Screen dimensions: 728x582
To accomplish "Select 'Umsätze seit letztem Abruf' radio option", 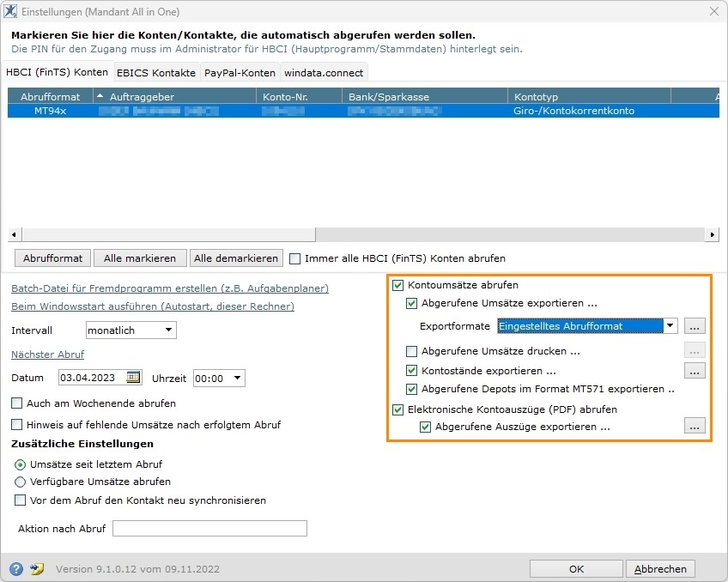I will click(20, 464).
